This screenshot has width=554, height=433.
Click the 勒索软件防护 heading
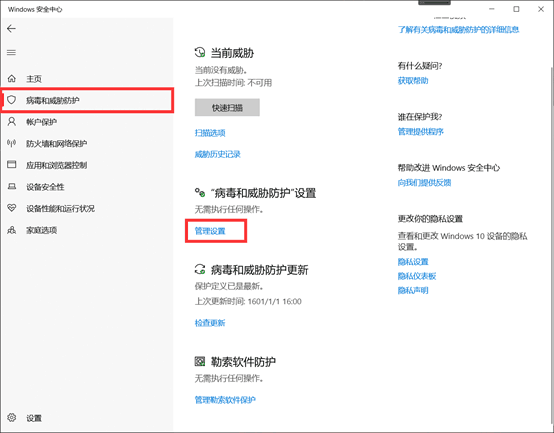(x=243, y=362)
